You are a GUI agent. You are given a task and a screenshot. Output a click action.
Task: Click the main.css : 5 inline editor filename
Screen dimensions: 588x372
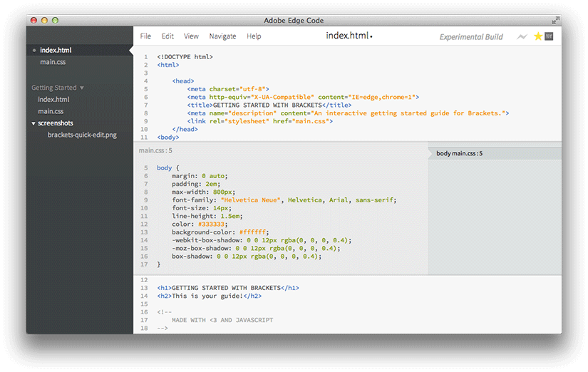[155, 150]
